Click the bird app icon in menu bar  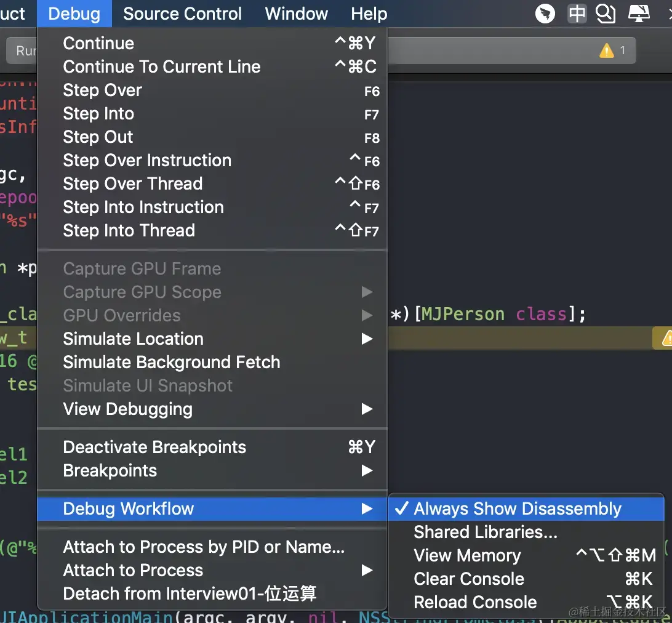pyautogui.click(x=545, y=14)
